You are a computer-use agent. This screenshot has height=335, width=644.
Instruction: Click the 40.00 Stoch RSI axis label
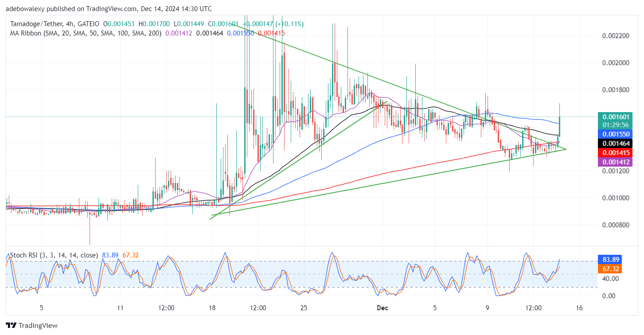pos(611,279)
